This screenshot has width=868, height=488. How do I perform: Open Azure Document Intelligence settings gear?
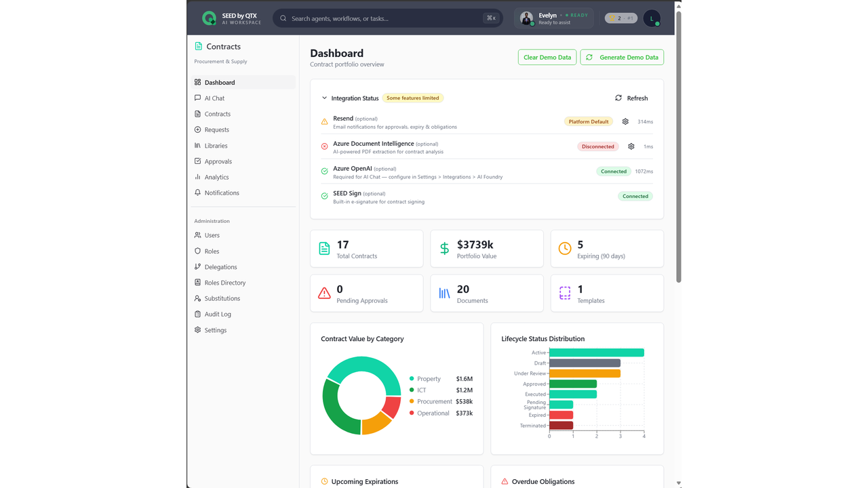point(631,146)
